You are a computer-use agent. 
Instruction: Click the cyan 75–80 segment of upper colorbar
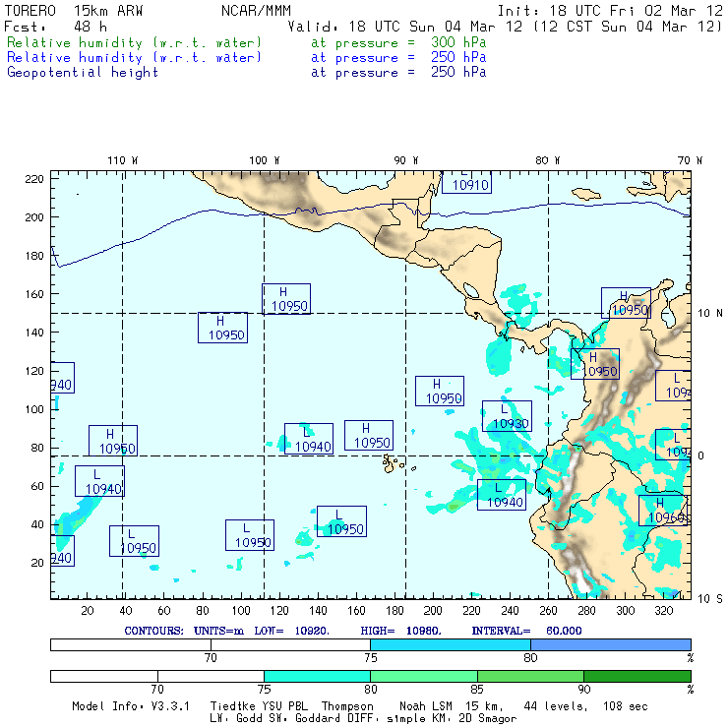click(x=450, y=643)
